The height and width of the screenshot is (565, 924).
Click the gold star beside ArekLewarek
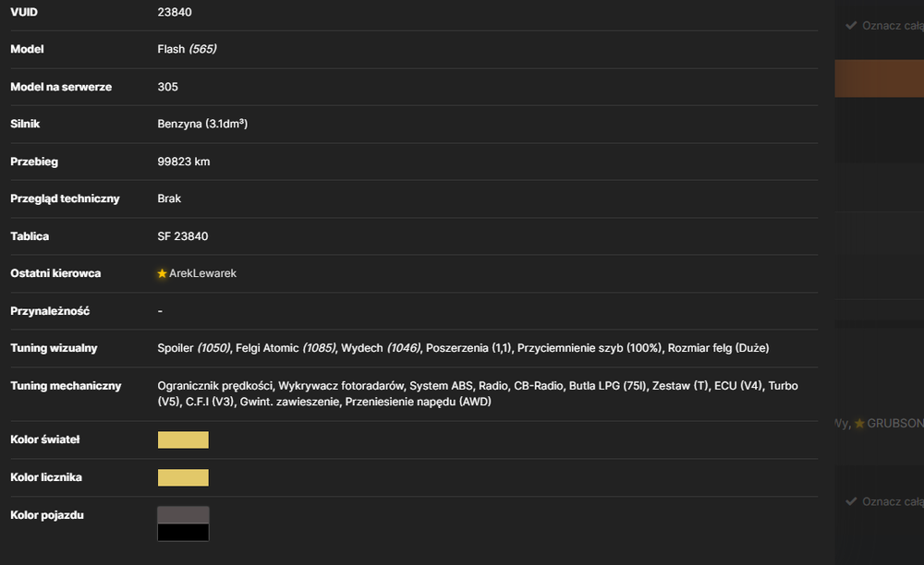[162, 273]
